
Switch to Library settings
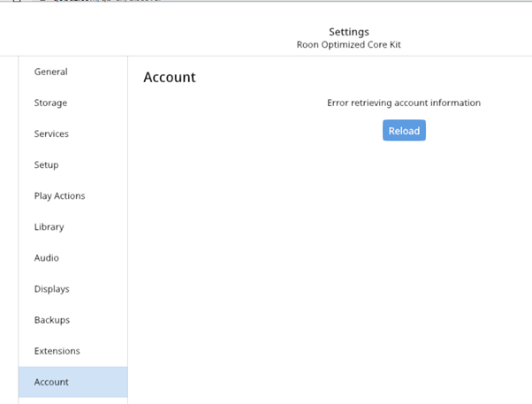pos(73,227)
